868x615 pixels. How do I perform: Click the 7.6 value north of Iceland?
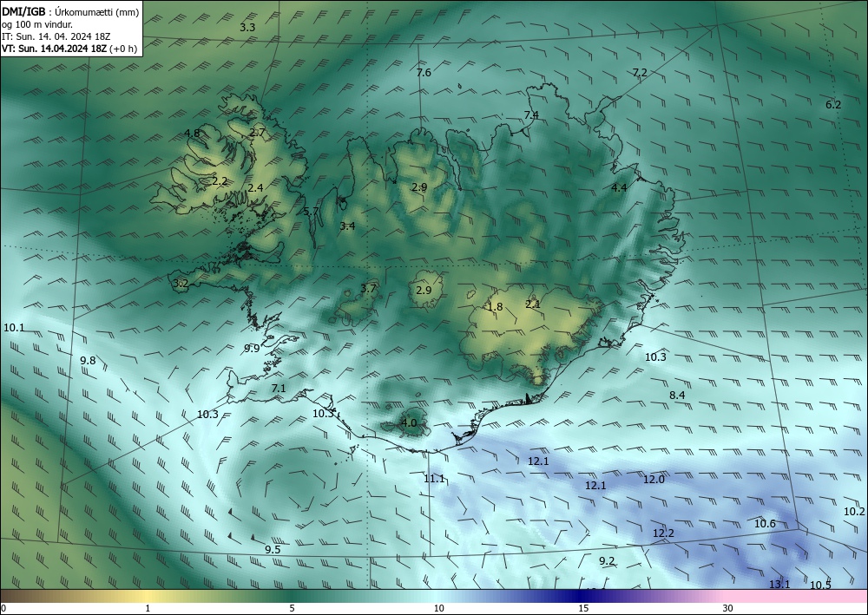[424, 73]
